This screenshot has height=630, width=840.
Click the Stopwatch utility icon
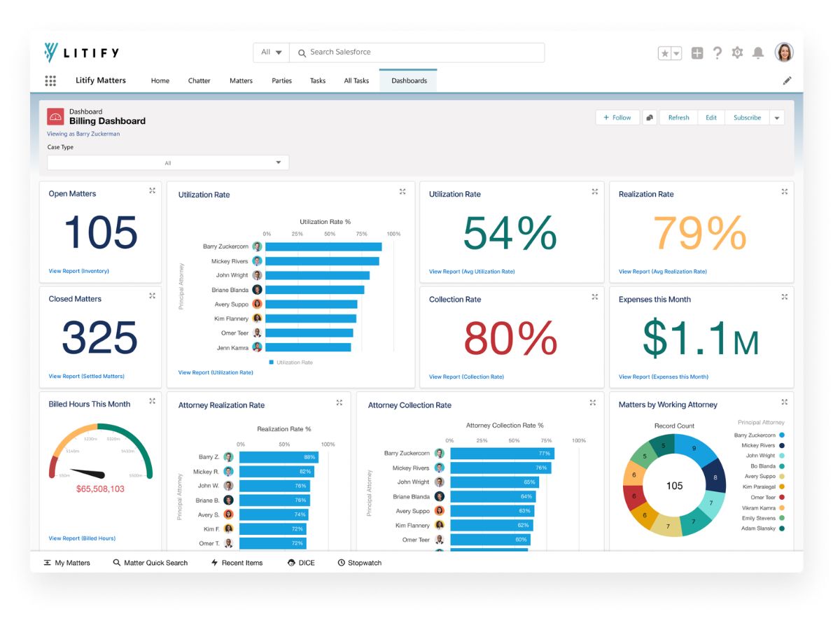tap(342, 563)
